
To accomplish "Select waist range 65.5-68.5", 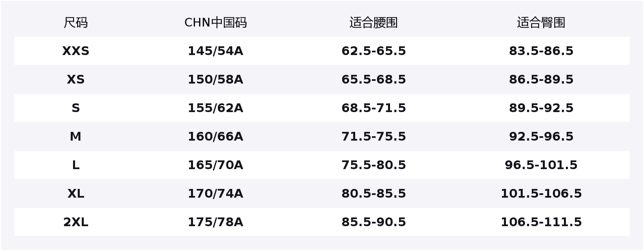I will (x=374, y=80).
